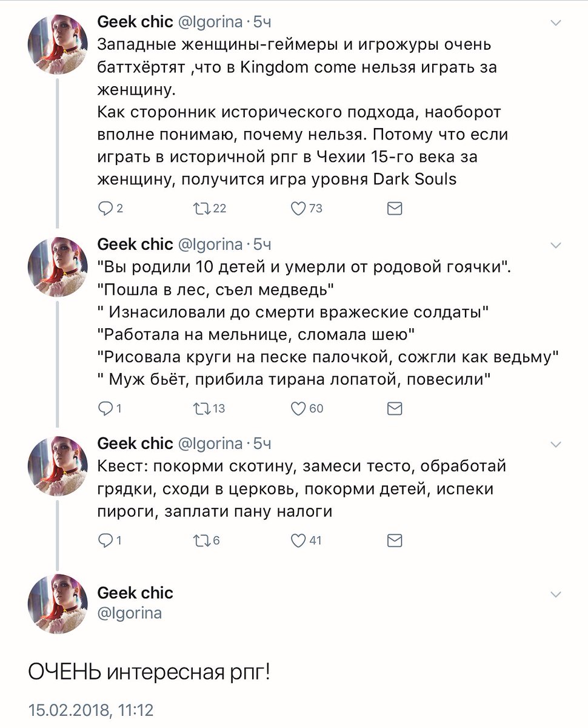Open profile avatar on the last tweet
Viewport: 588px width, 728px height.
58,602
